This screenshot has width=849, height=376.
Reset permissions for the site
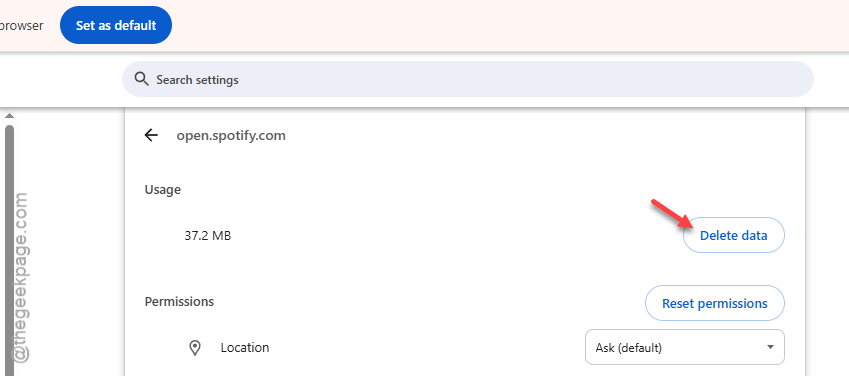click(x=715, y=303)
